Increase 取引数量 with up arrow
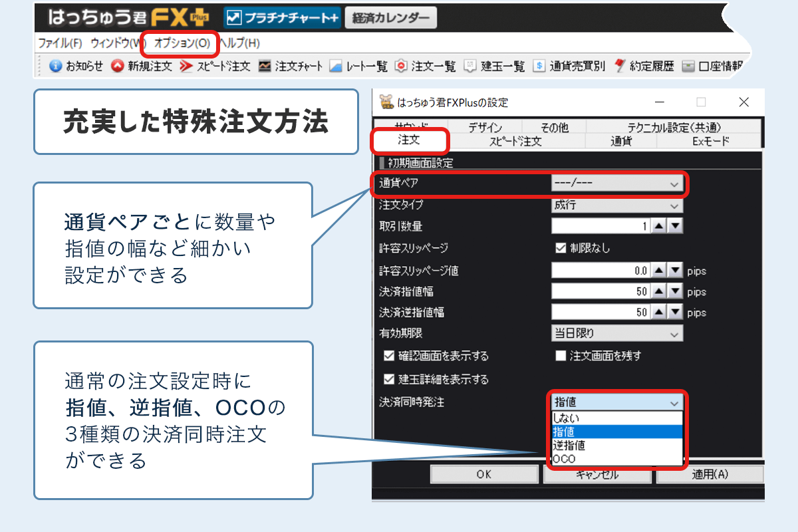The height and width of the screenshot is (532, 798). click(658, 227)
